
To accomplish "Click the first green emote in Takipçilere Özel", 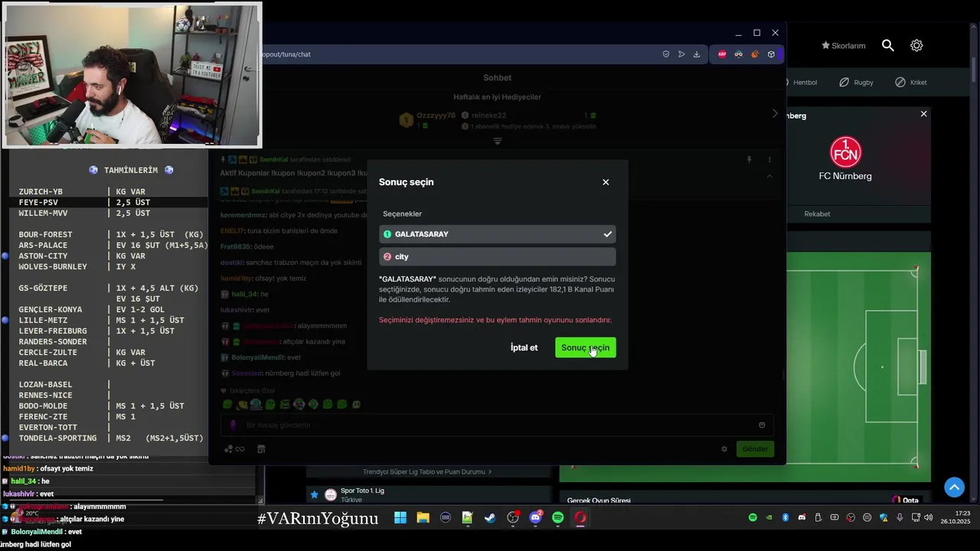I will click(227, 404).
